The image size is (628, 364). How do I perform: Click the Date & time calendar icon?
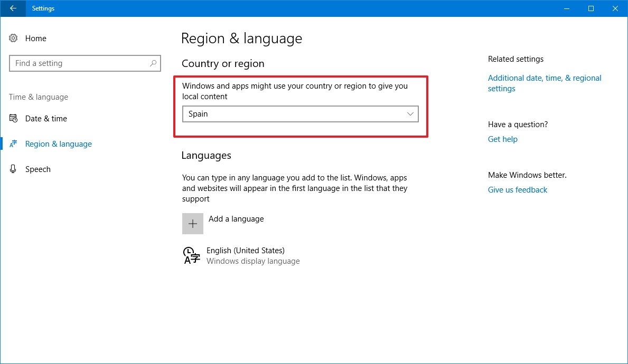tap(14, 119)
